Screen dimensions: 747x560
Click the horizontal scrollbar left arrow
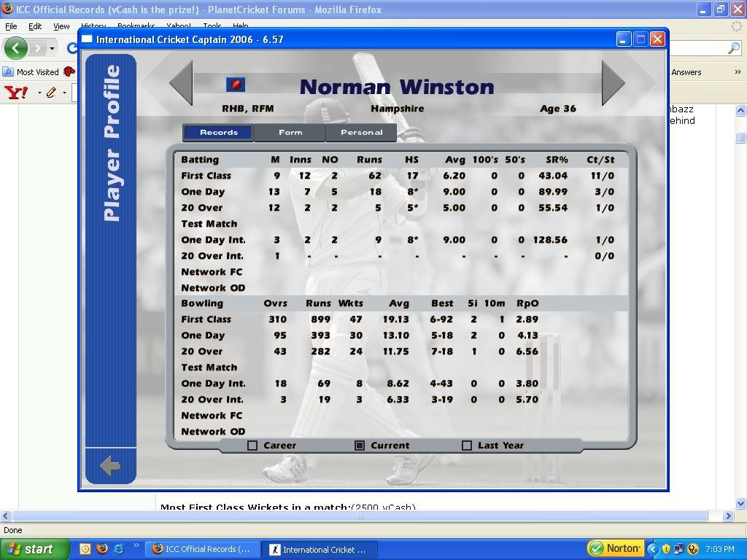(6, 516)
